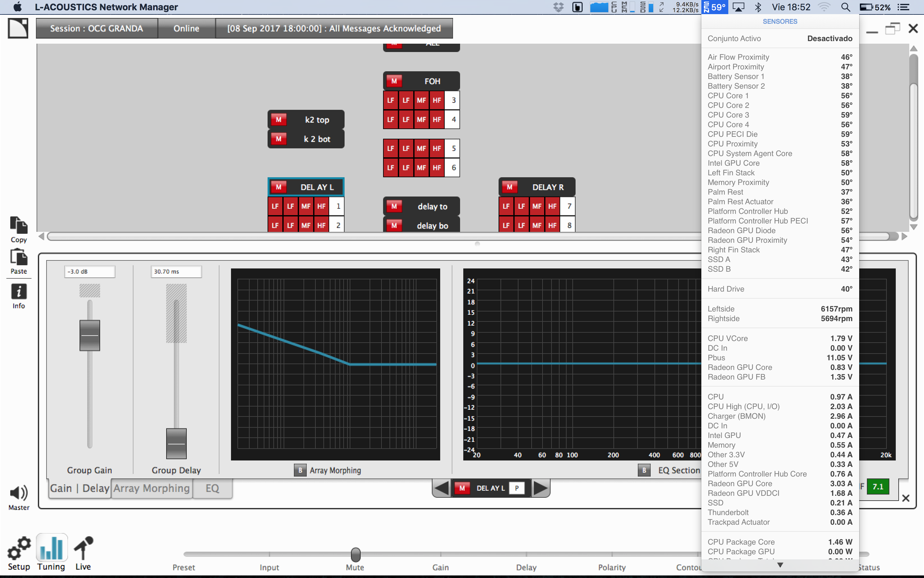Toggle mute M on delay to group
This screenshot has width=924, height=578.
click(394, 206)
